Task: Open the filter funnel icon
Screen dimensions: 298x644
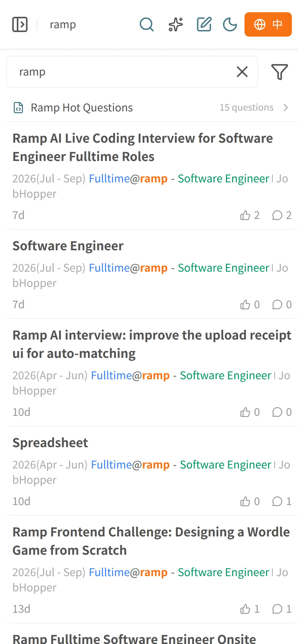Action: (x=280, y=72)
